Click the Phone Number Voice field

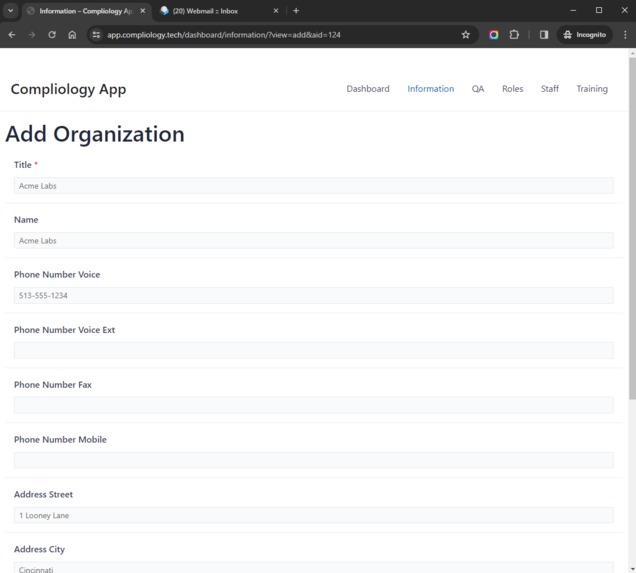(314, 295)
